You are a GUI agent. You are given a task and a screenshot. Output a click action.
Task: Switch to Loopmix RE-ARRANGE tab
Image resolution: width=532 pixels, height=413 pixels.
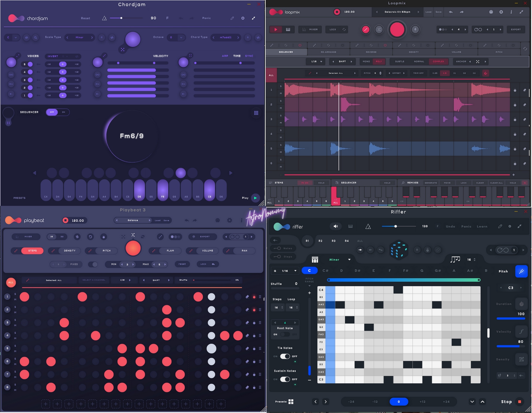pyautogui.click(x=328, y=52)
